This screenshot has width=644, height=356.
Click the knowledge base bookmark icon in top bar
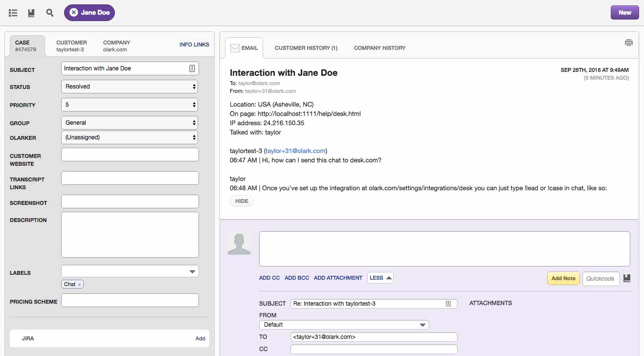coord(31,13)
